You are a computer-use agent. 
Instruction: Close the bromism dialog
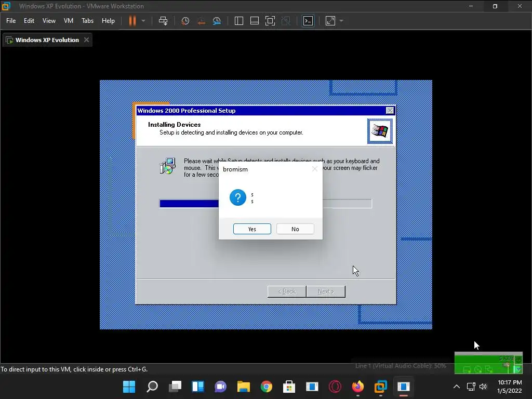click(x=314, y=169)
